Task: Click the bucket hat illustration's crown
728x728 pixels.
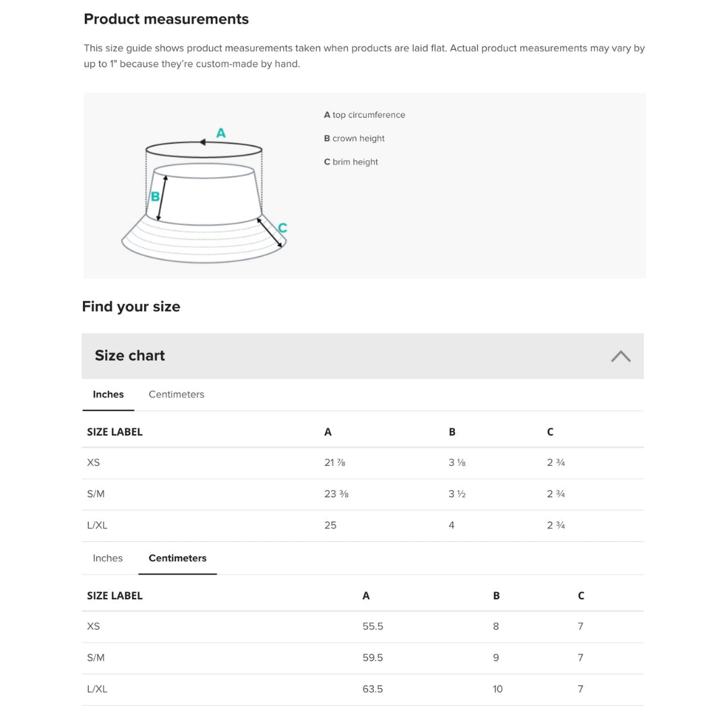Action: point(206,195)
